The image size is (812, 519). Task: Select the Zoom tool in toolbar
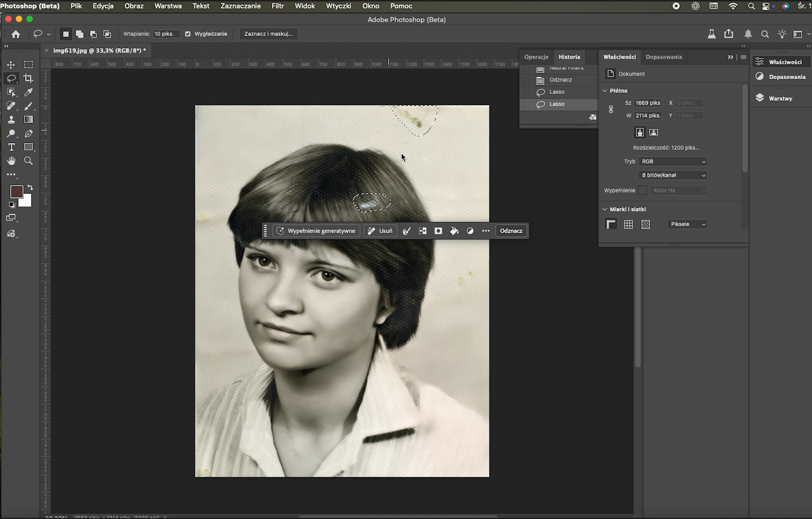[x=29, y=161]
